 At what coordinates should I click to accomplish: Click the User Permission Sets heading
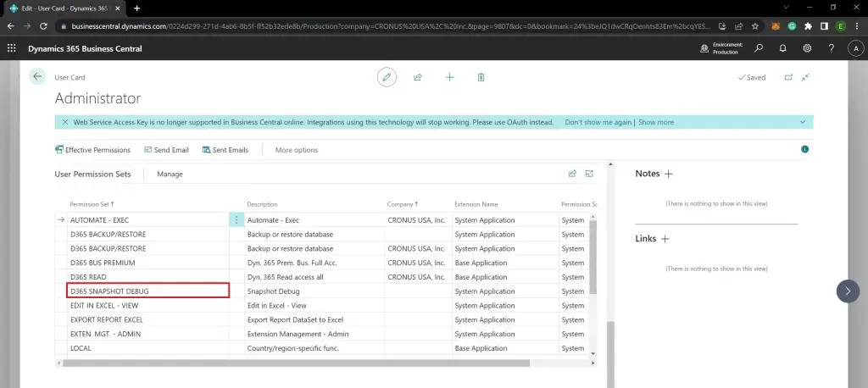92,175
